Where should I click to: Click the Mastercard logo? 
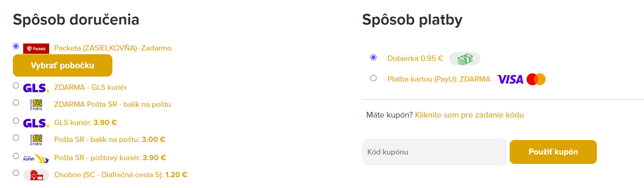pos(536,79)
